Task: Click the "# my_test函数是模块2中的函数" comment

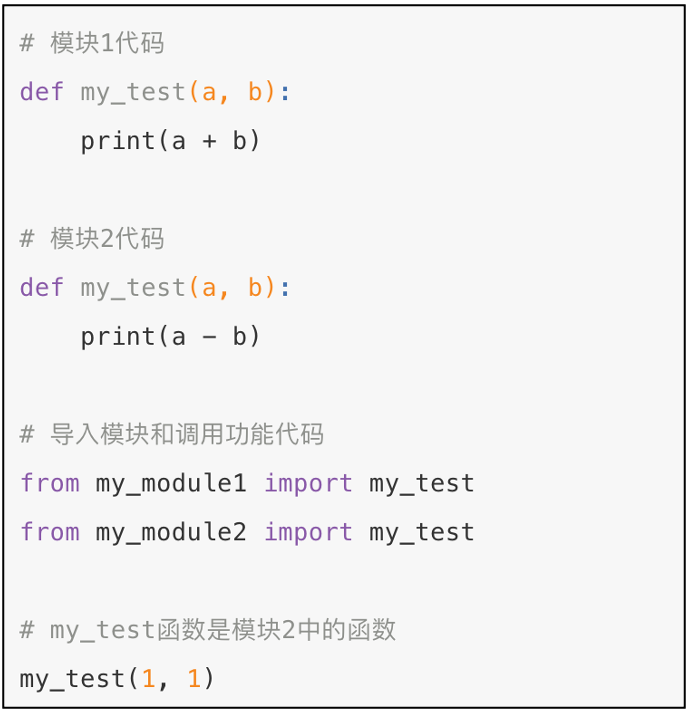Action: [208, 630]
